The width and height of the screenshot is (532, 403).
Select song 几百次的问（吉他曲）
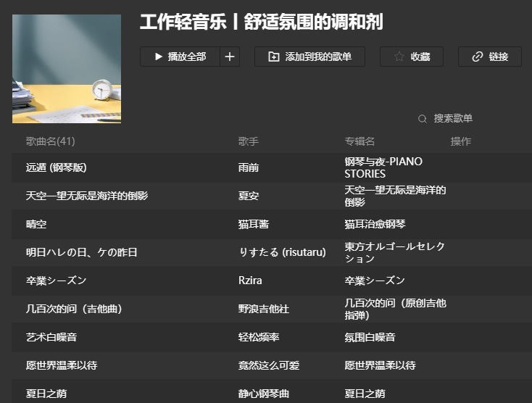tap(74, 309)
